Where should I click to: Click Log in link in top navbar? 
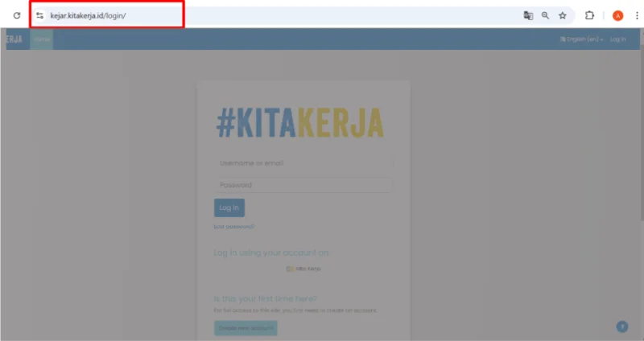pyautogui.click(x=617, y=39)
